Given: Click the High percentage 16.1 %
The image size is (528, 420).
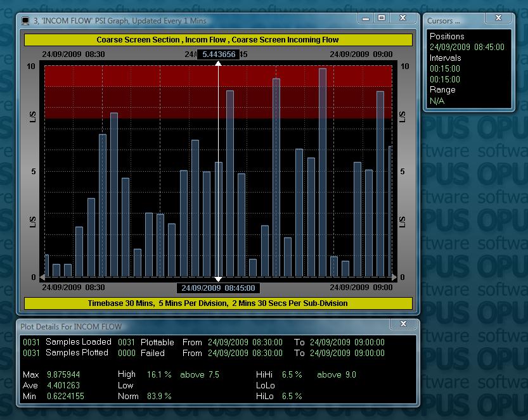Looking at the screenshot, I should 159,374.
